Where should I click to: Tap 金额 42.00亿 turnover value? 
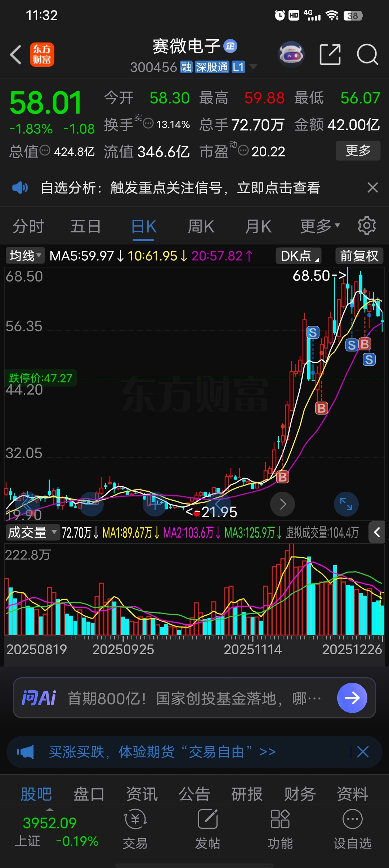click(337, 125)
